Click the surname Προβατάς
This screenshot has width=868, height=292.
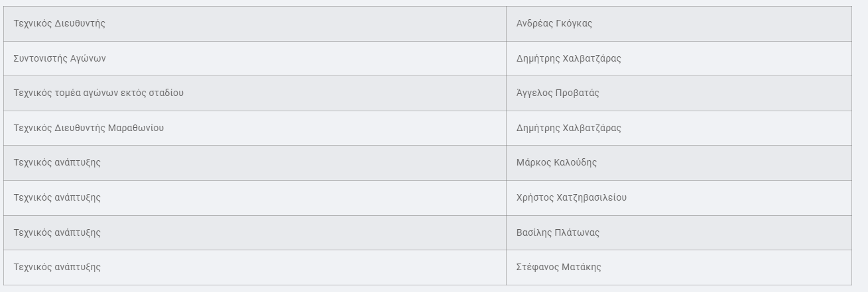coord(576,93)
